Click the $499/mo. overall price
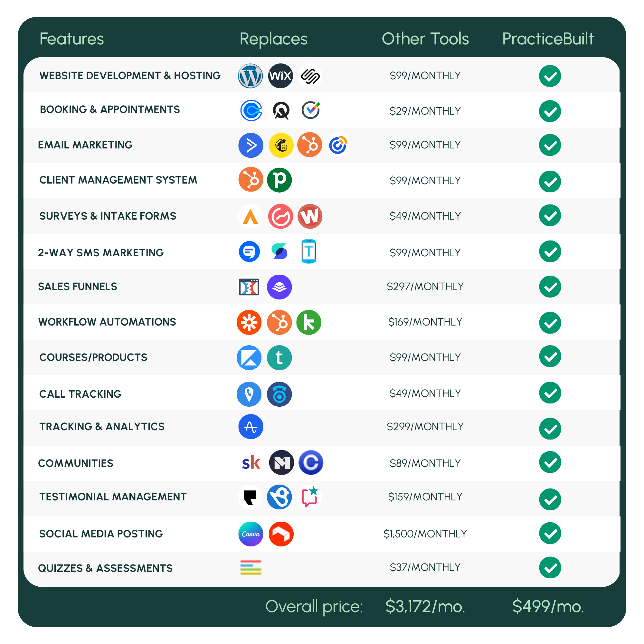This screenshot has height=644, width=644. tap(548, 606)
